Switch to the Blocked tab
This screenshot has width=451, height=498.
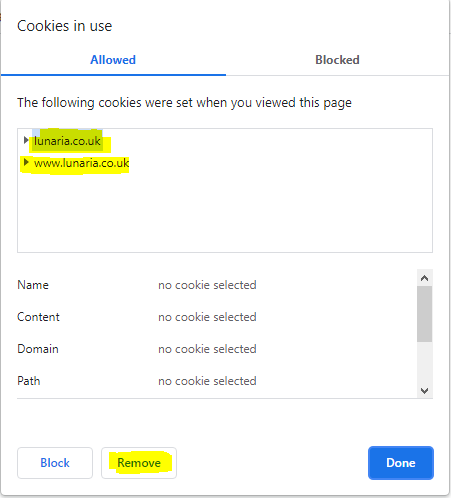337,60
